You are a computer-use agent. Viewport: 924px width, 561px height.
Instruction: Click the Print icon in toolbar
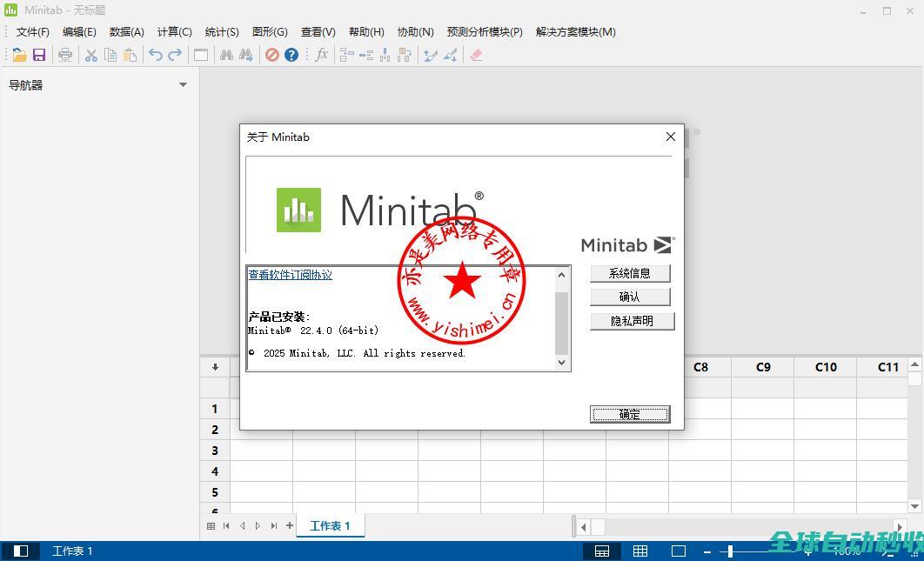click(65, 55)
